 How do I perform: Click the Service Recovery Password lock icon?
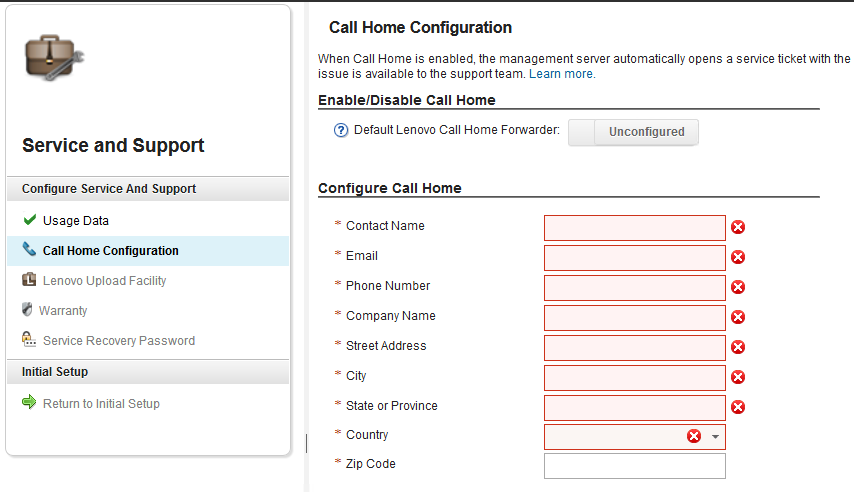coord(29,339)
